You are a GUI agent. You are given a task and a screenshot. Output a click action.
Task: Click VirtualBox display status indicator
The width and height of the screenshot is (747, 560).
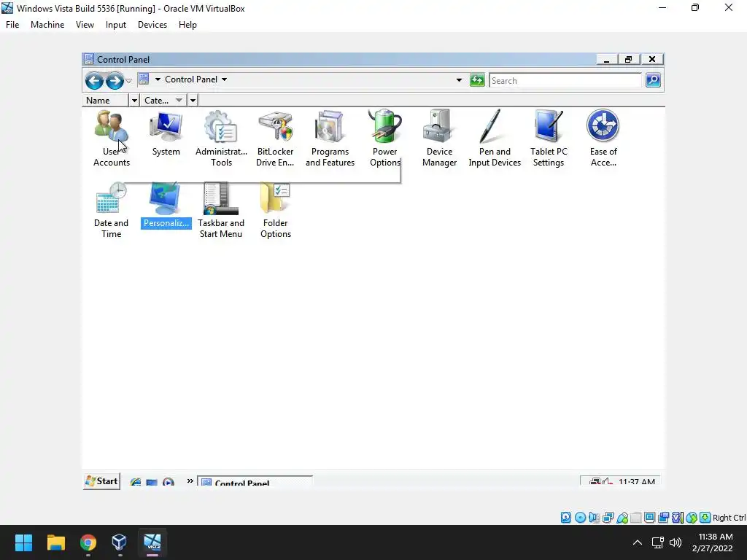[x=649, y=518]
